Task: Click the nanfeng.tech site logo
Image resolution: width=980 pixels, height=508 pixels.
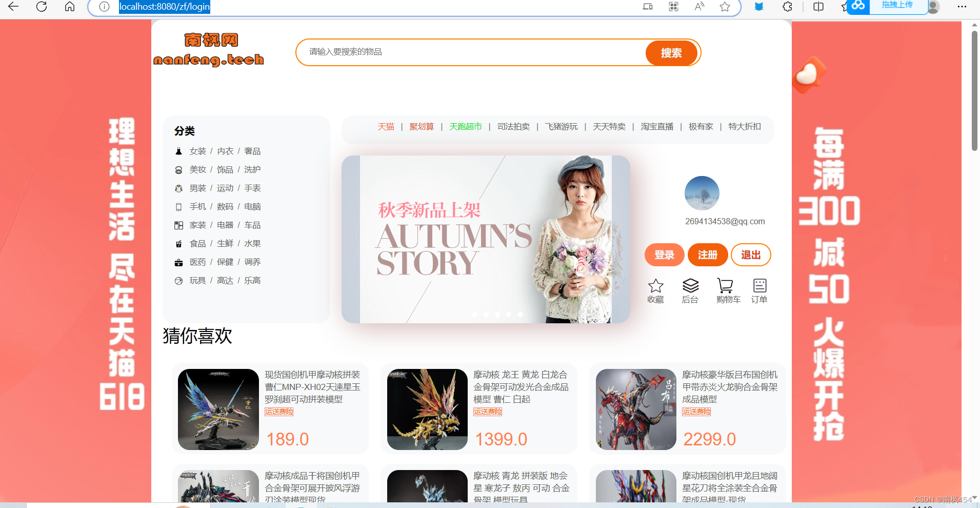Action: point(209,50)
